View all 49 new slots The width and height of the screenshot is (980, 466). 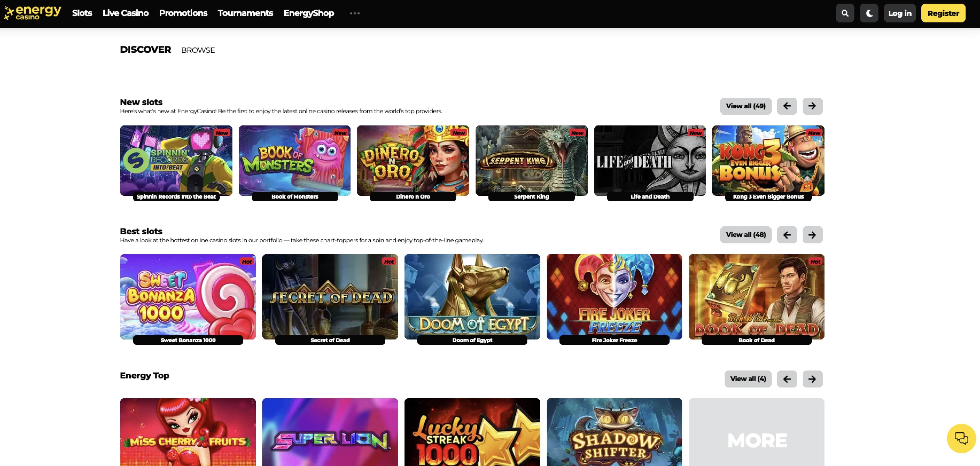745,106
